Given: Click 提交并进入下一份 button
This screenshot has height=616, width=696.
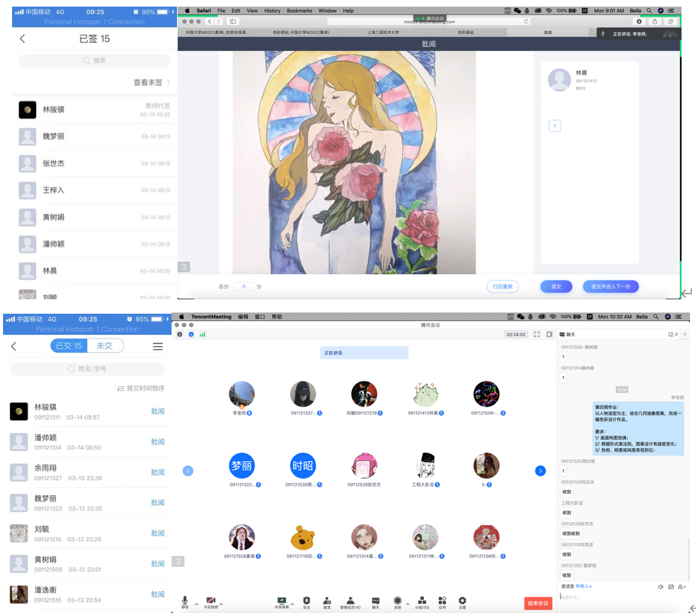Looking at the screenshot, I should [x=611, y=287].
